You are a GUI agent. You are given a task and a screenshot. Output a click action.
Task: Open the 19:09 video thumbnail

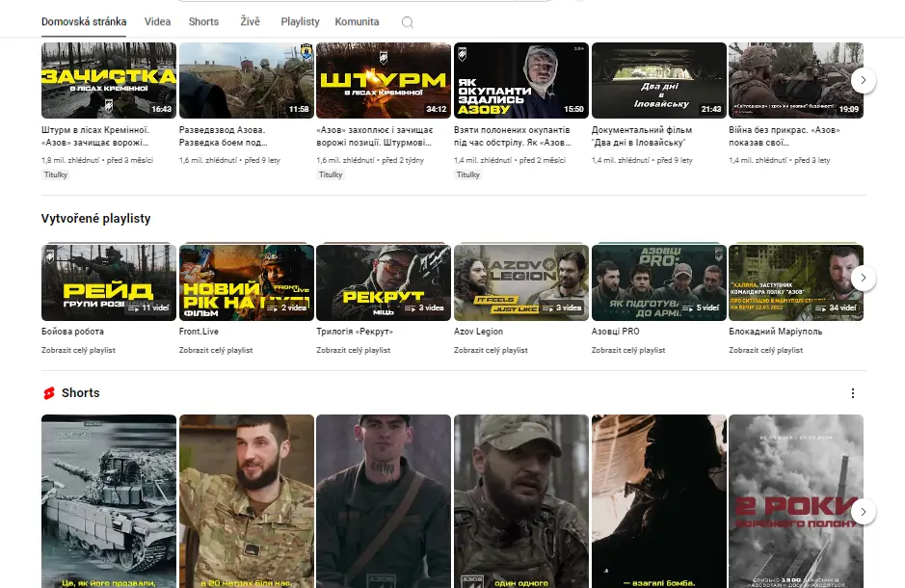(796, 80)
